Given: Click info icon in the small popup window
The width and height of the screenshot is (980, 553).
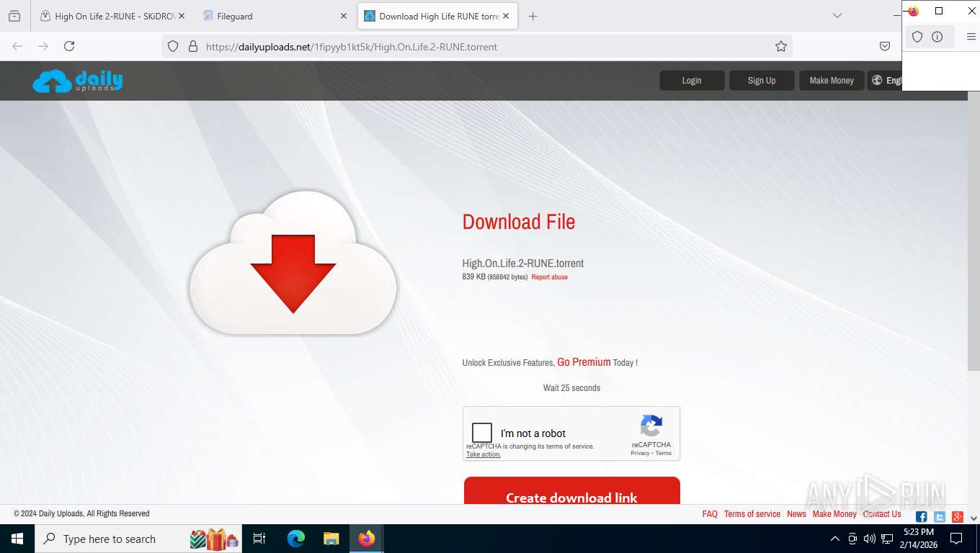Looking at the screenshot, I should coord(937,37).
